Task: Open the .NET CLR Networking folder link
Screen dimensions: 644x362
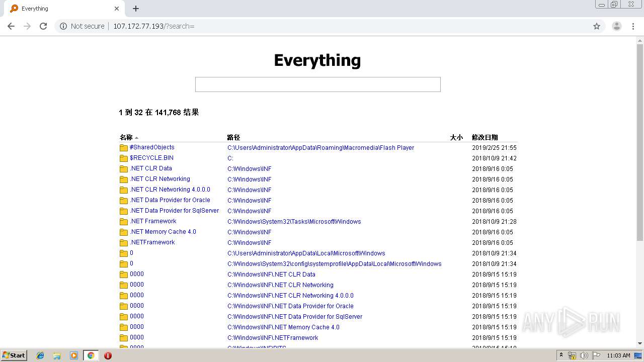Action: tap(160, 179)
